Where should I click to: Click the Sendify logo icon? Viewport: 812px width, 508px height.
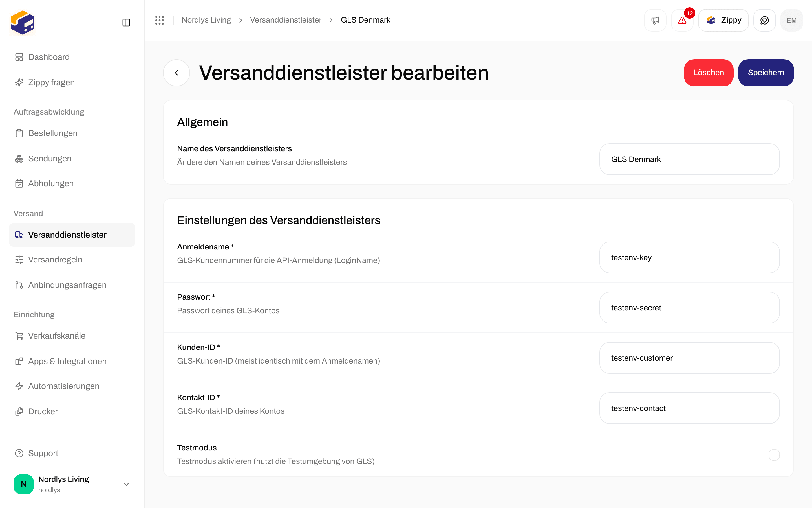(x=23, y=23)
